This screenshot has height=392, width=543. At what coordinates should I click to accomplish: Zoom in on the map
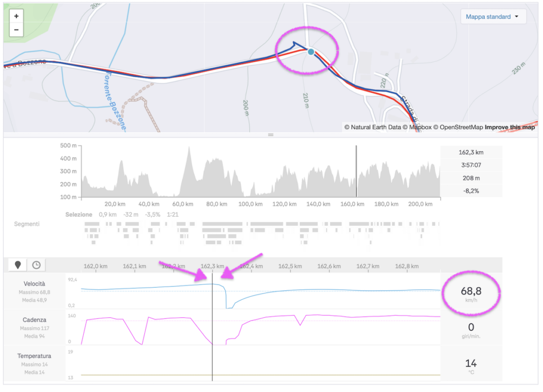click(x=16, y=16)
